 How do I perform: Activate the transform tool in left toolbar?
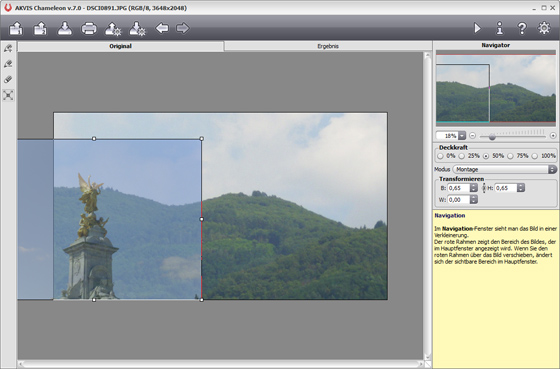(x=8, y=95)
